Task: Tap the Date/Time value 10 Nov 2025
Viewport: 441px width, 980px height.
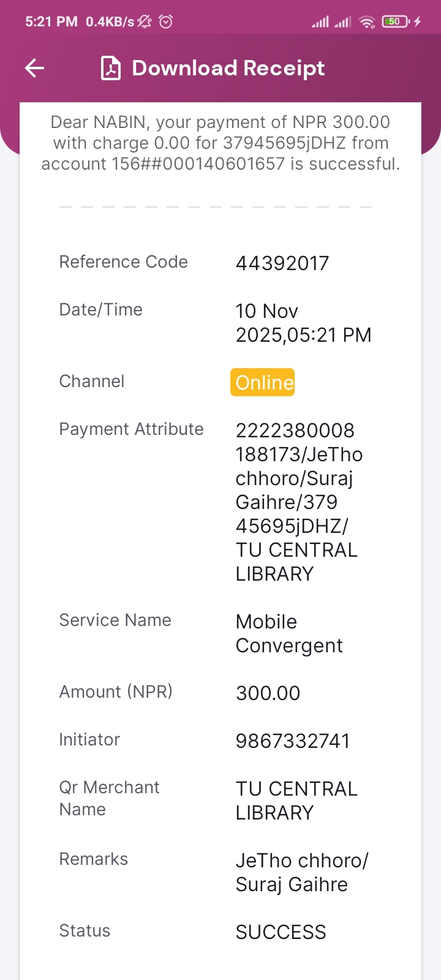Action: [x=303, y=323]
